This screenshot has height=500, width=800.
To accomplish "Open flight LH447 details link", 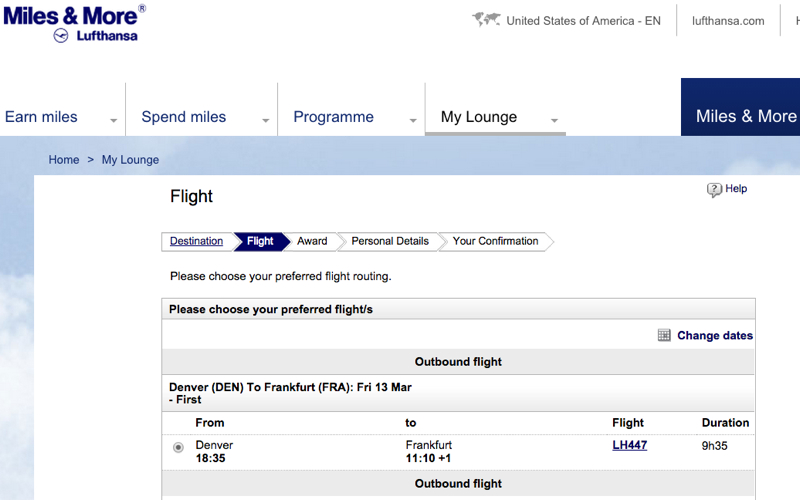I will click(x=630, y=445).
